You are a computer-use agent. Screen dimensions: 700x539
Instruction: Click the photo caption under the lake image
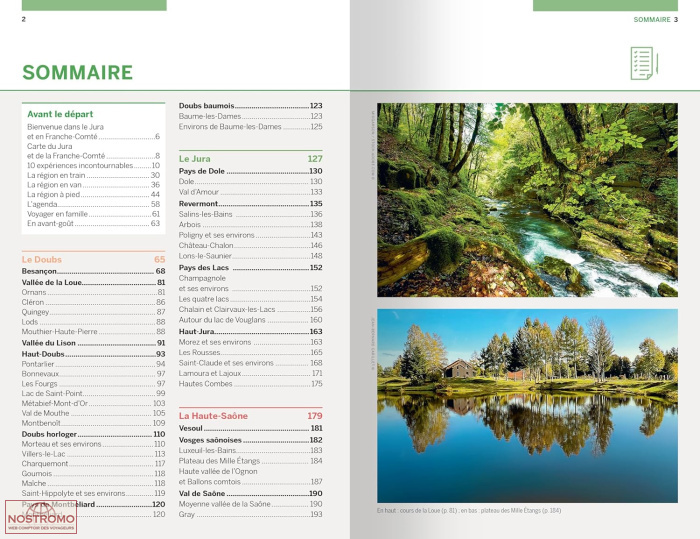(x=468, y=510)
